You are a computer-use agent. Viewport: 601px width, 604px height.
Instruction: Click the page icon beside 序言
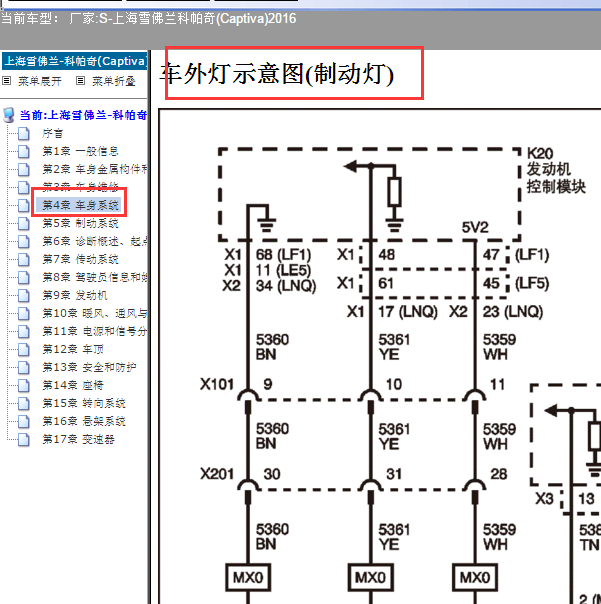click(24, 133)
